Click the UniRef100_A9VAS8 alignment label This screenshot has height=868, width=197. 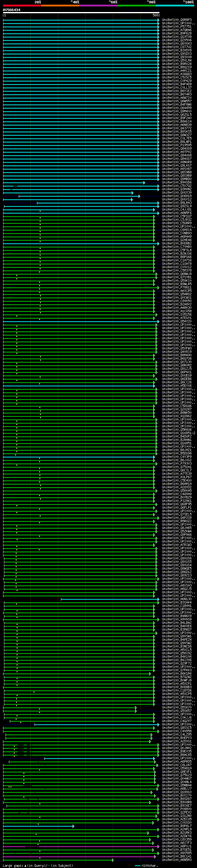tap(177, 620)
